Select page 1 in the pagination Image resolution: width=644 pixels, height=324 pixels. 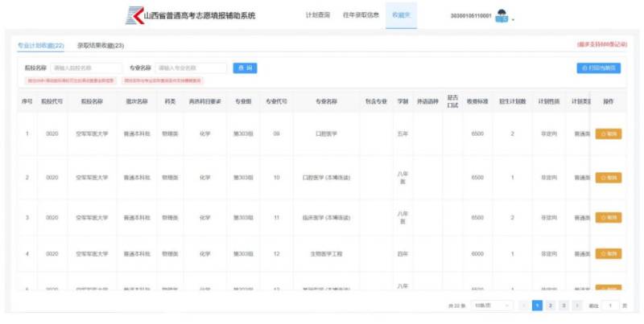click(537, 306)
